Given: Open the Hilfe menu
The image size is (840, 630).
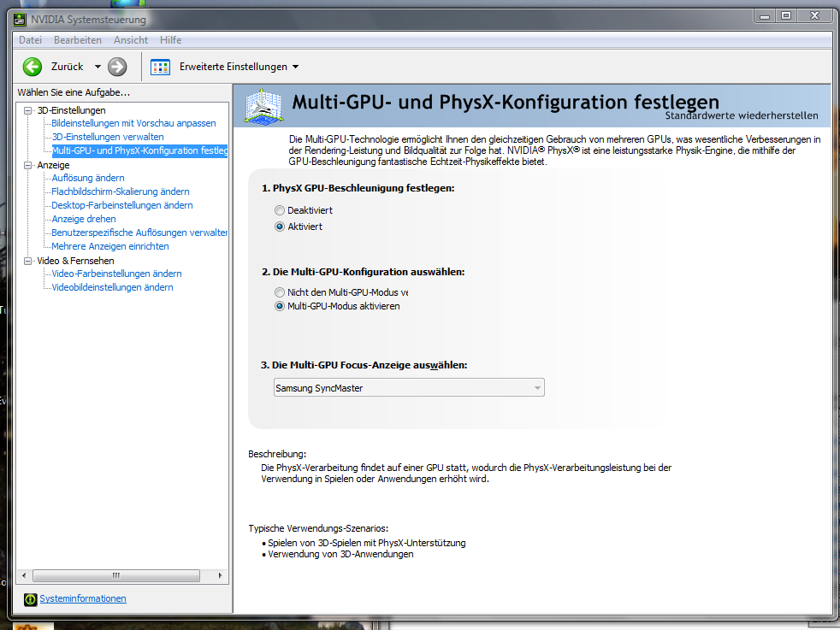Looking at the screenshot, I should (170, 40).
